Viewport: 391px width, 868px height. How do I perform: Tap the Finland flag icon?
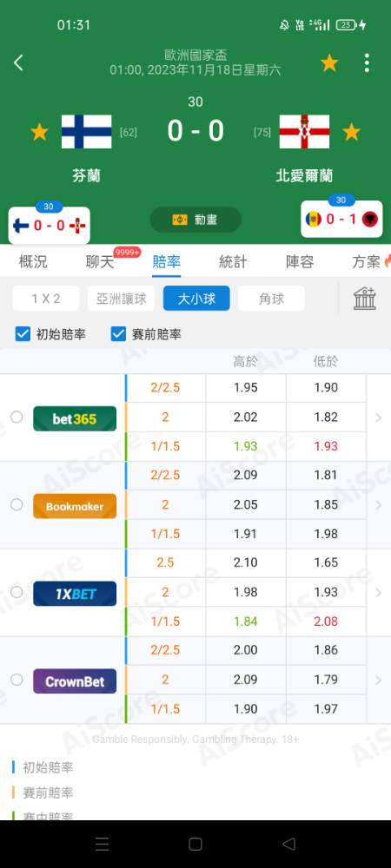pyautogui.click(x=86, y=132)
